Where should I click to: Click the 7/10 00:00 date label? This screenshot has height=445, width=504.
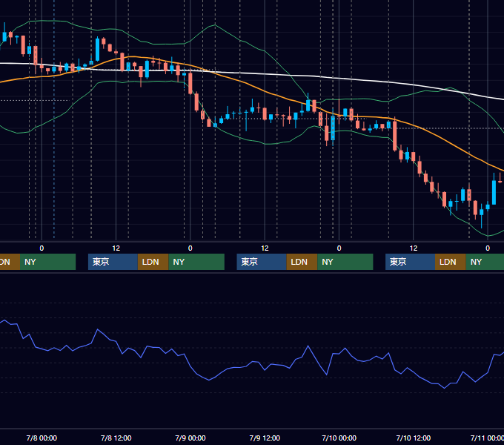tap(339, 438)
